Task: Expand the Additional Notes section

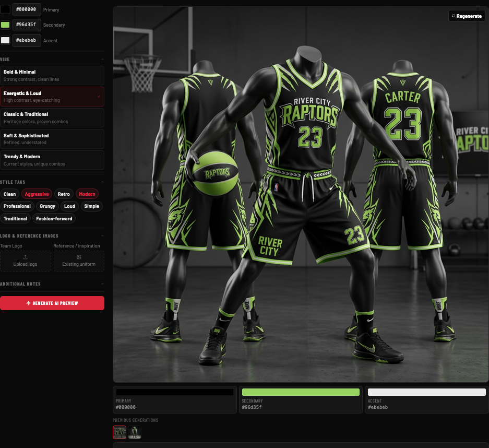Action: pos(102,284)
